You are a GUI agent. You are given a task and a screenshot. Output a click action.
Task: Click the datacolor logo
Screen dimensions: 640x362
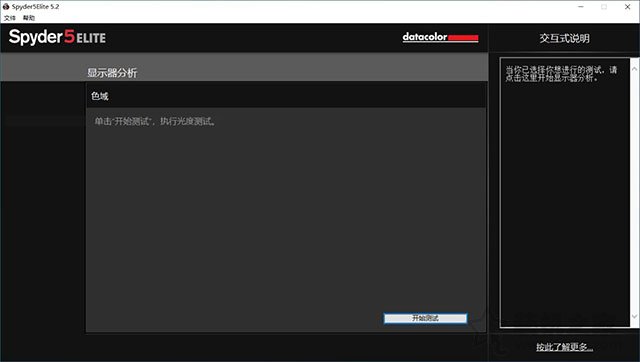[x=440, y=37]
